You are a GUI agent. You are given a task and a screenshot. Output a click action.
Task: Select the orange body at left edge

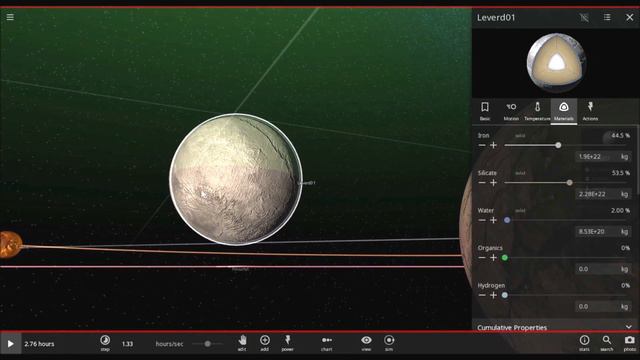[x=10, y=244]
